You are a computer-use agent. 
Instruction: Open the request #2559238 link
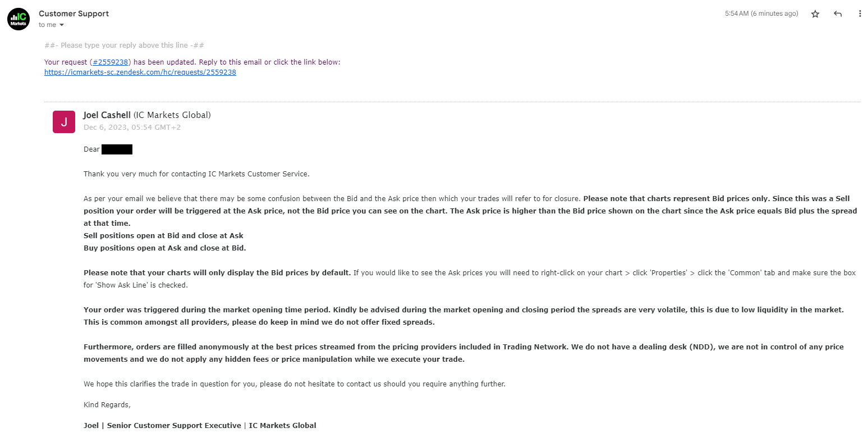tap(111, 62)
